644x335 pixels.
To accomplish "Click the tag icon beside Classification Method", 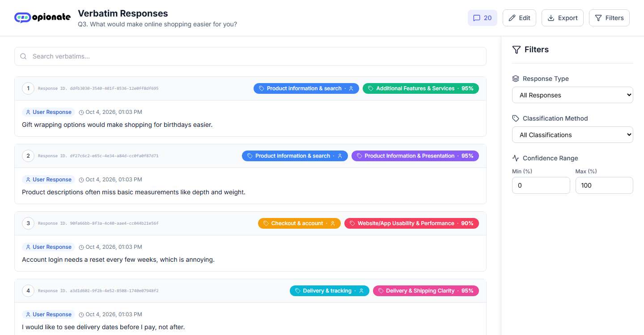I will tap(516, 118).
